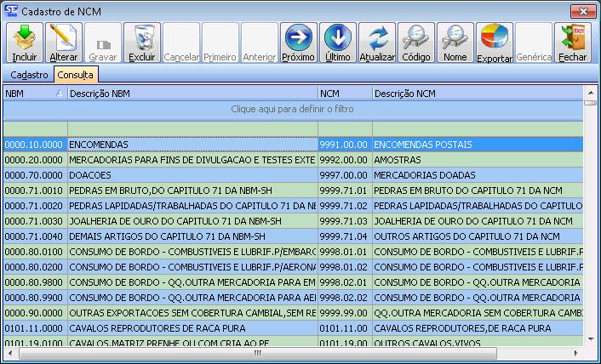
Task: Sort by the NBM column header
Action: pos(31,93)
